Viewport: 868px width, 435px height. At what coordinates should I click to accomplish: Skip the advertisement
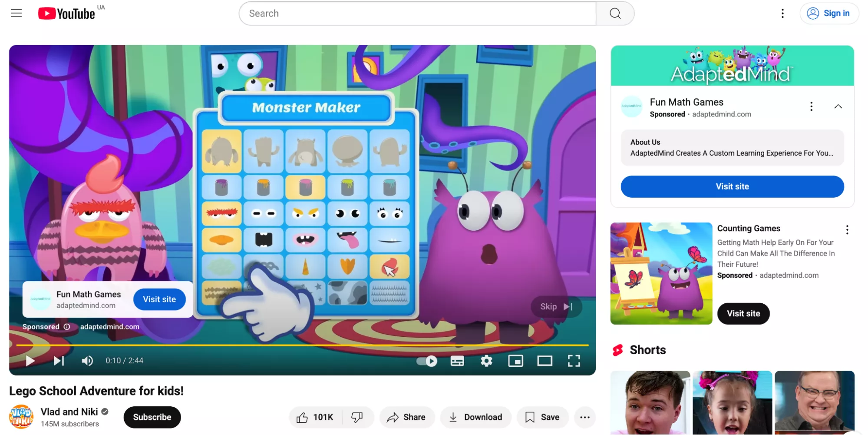[x=556, y=307]
